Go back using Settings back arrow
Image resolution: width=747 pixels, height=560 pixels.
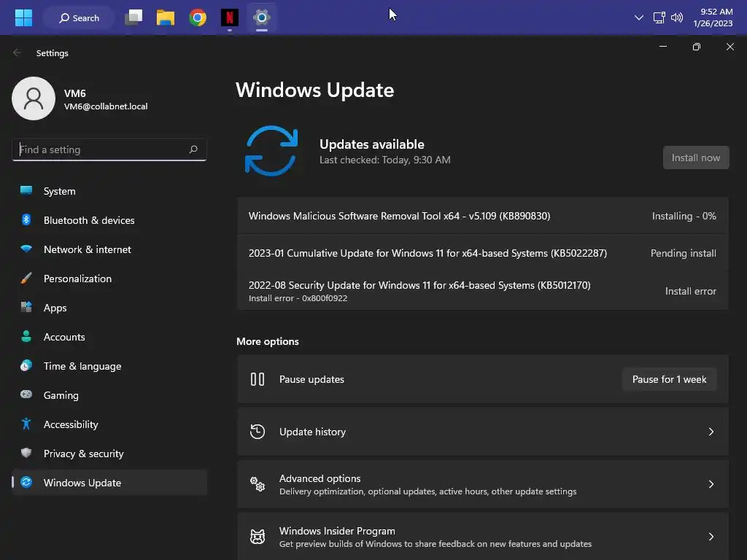(18, 52)
